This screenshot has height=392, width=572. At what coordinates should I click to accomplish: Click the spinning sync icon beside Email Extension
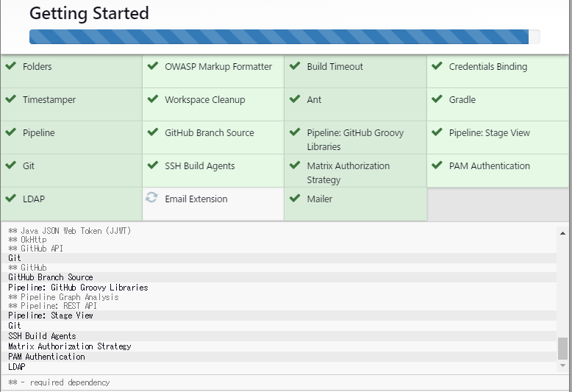click(x=151, y=197)
